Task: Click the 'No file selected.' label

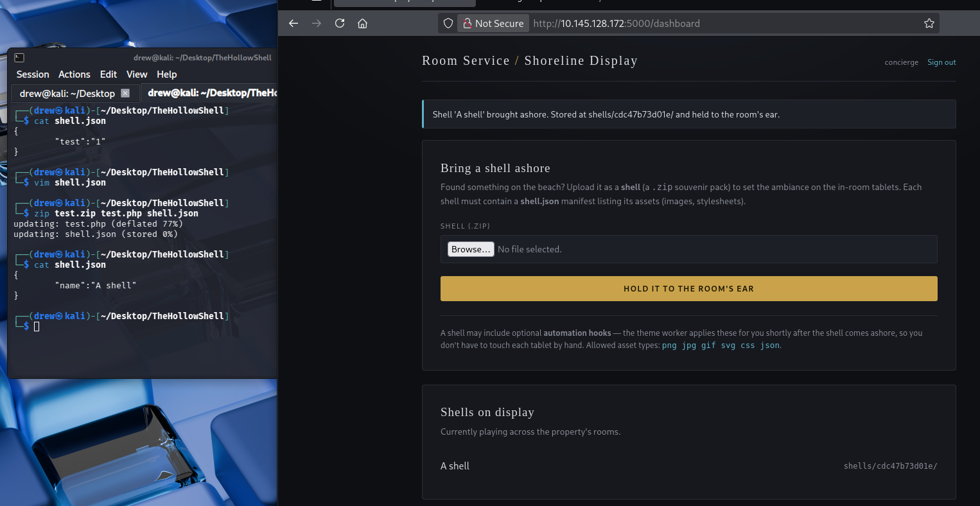Action: tap(530, 249)
